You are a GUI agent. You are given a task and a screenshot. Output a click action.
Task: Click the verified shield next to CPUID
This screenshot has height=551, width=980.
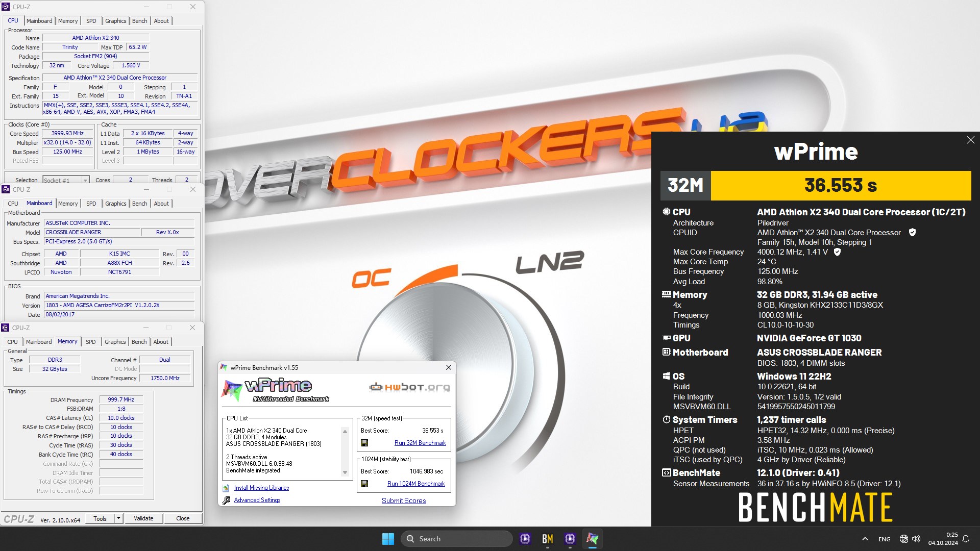coord(912,233)
